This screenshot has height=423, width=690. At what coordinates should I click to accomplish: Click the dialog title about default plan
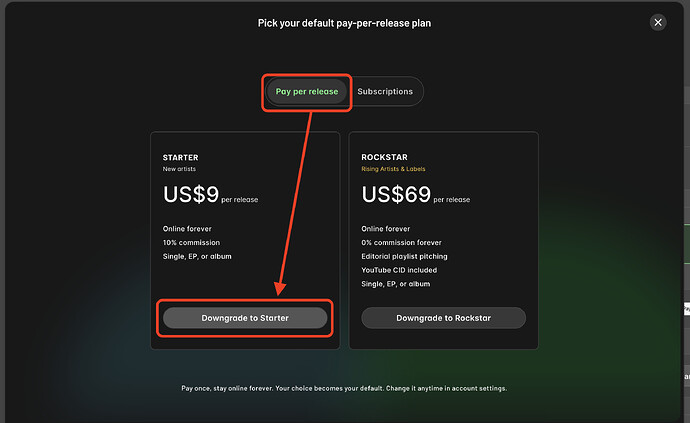(344, 22)
